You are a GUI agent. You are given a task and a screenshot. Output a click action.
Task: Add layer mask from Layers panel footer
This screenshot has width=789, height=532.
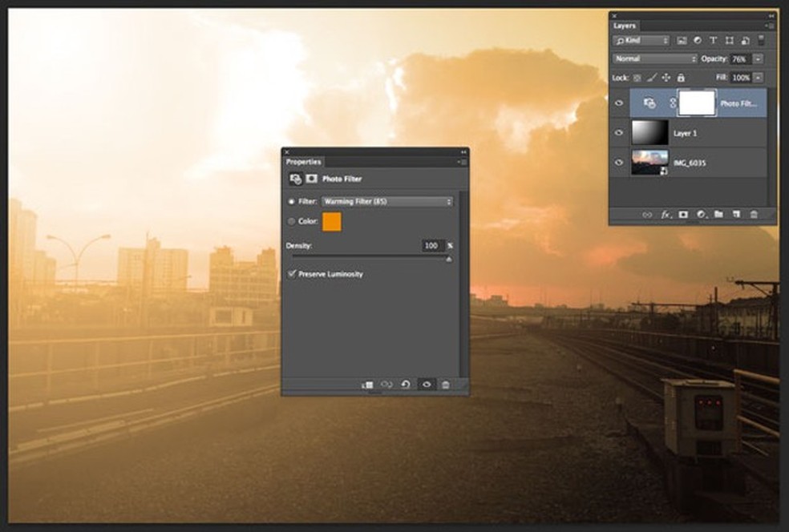click(683, 215)
